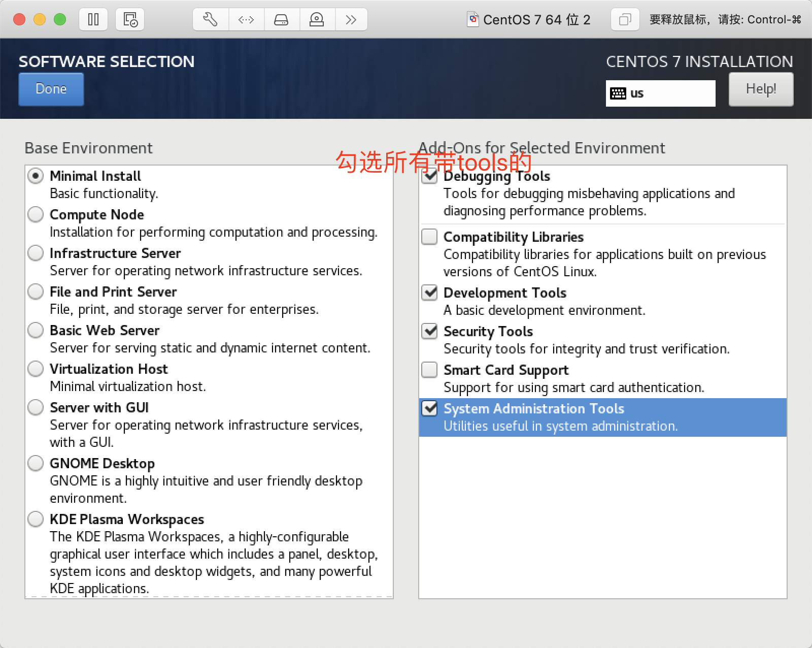This screenshot has height=648, width=812.
Task: Click the hard disk toolbar icon
Action: (282, 20)
